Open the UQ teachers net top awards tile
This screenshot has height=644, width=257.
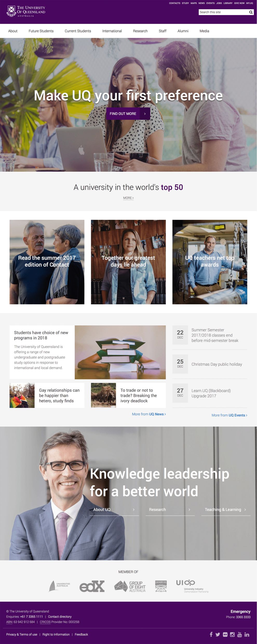tap(210, 262)
